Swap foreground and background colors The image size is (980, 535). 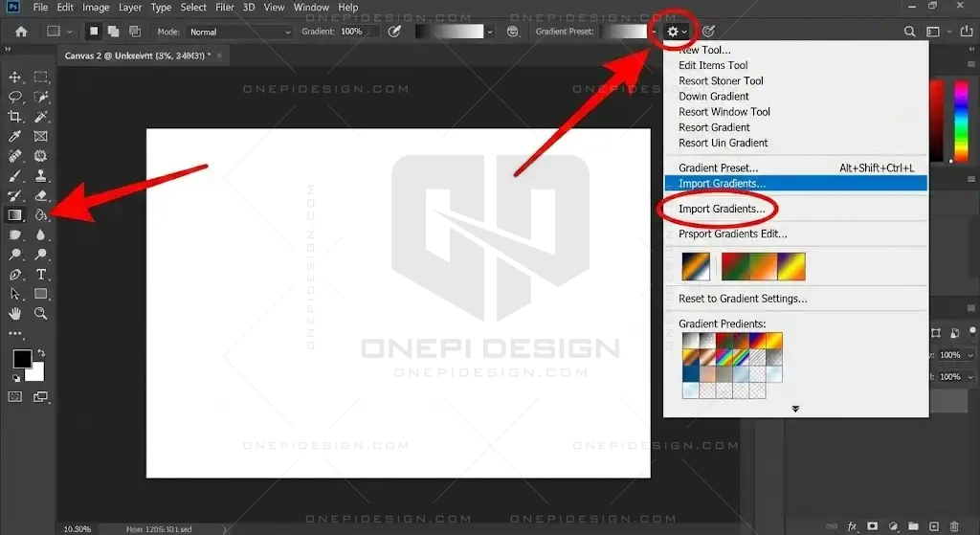click(40, 354)
